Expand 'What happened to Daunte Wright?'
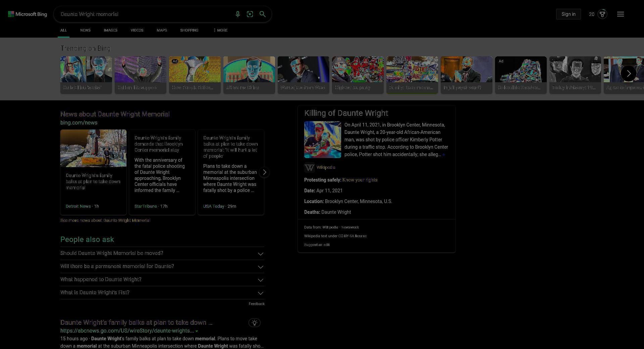The image size is (644, 349). click(162, 280)
